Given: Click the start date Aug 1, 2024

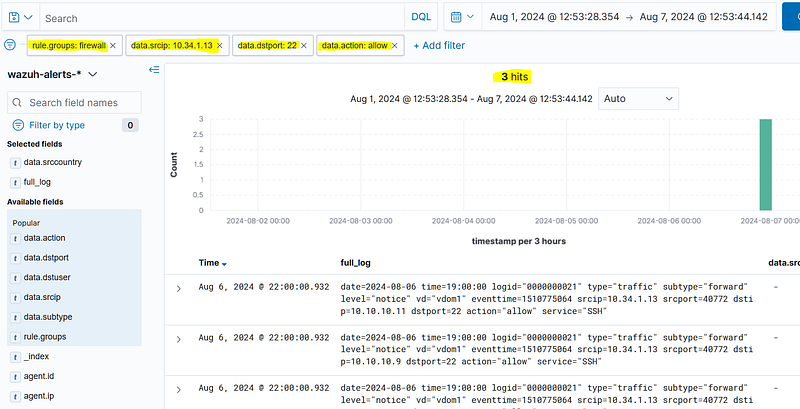Looking at the screenshot, I should coord(555,17).
